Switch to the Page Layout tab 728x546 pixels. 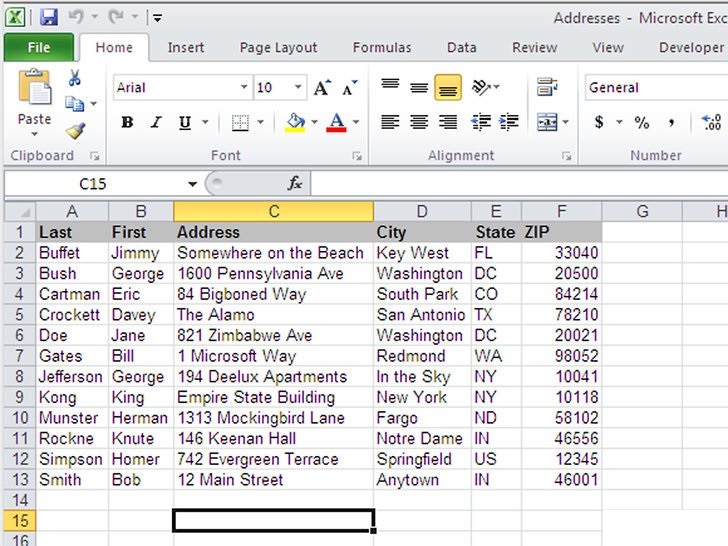[x=278, y=47]
